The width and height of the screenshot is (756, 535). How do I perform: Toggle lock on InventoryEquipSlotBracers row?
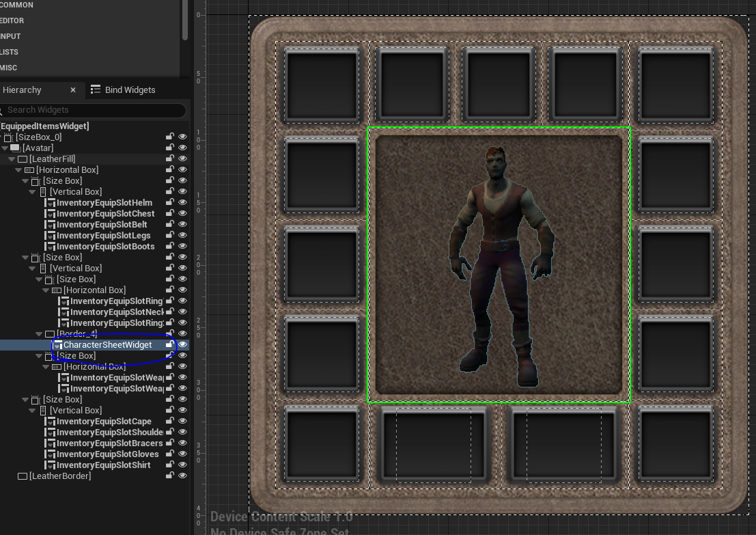point(170,443)
